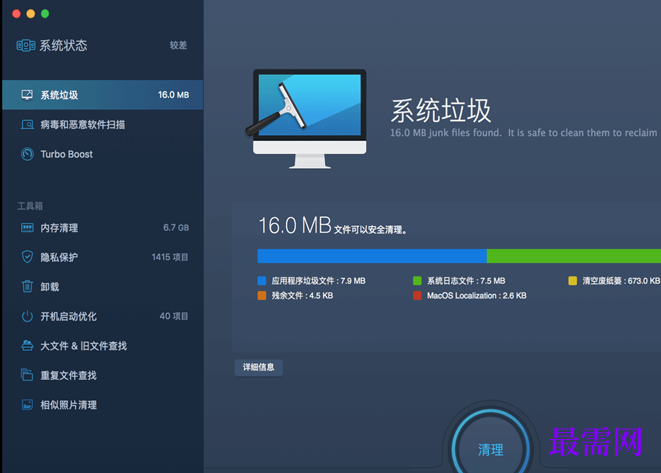Click MacOS Localization : 2.6 KB label
This screenshot has width=661, height=473.
click(476, 296)
